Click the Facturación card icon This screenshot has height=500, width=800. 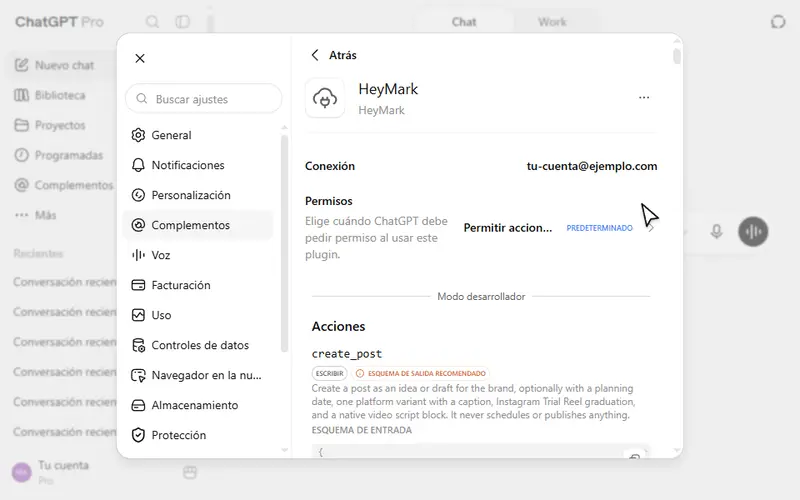point(138,285)
